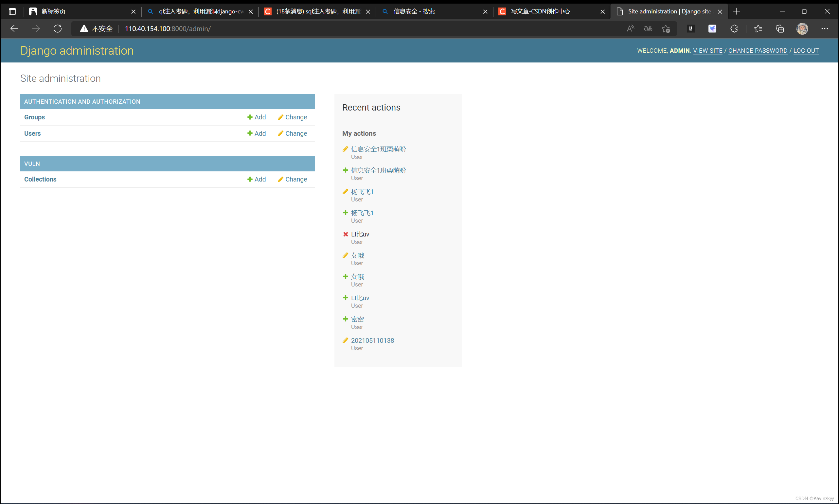Open the changed 女哦 user action
This screenshot has height=504, width=839.
357,255
